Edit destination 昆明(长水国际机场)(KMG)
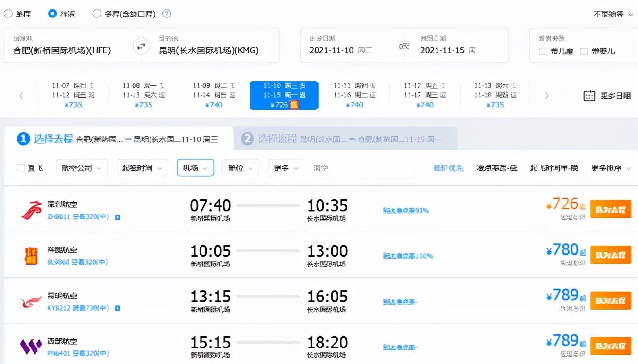The image size is (638, 364). (209, 50)
